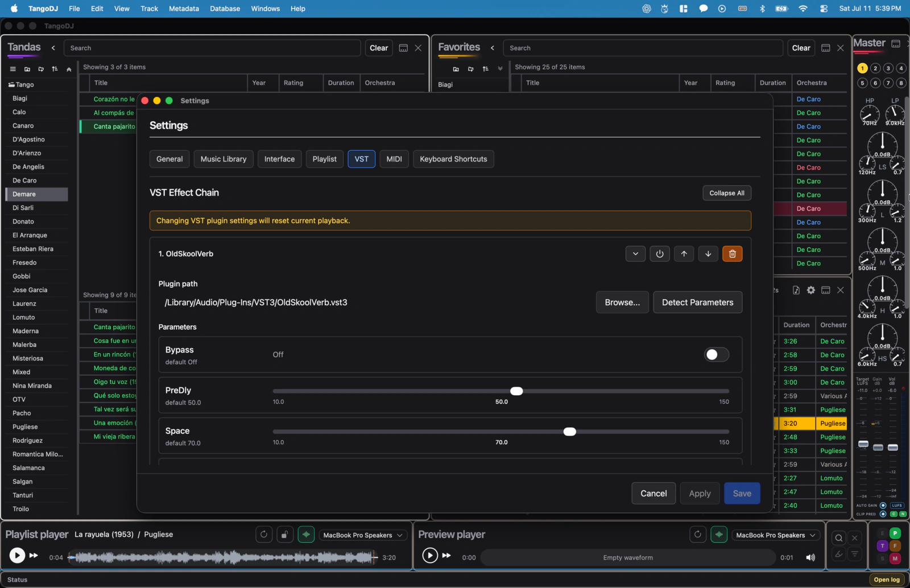The width and height of the screenshot is (910, 588).
Task: Click PreDly slider handle
Action: [516, 391]
